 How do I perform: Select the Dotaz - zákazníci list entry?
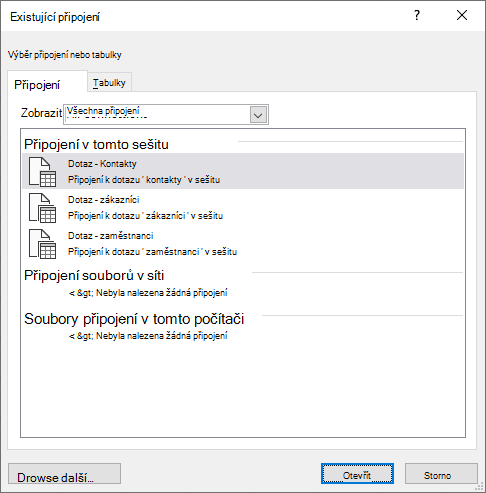coord(243,207)
